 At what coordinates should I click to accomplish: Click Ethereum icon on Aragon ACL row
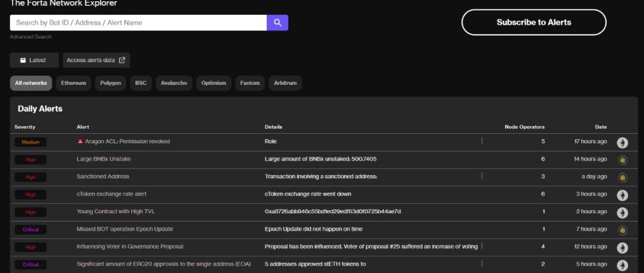622,143
